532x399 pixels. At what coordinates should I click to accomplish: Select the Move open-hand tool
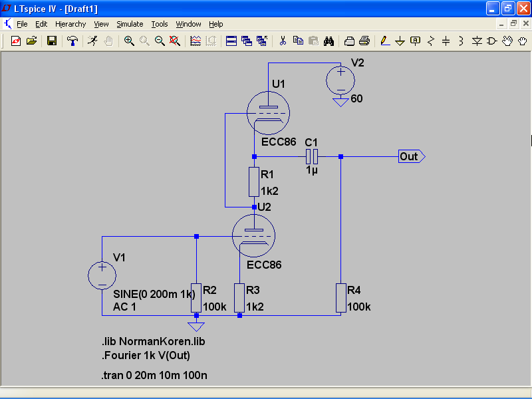[507, 41]
